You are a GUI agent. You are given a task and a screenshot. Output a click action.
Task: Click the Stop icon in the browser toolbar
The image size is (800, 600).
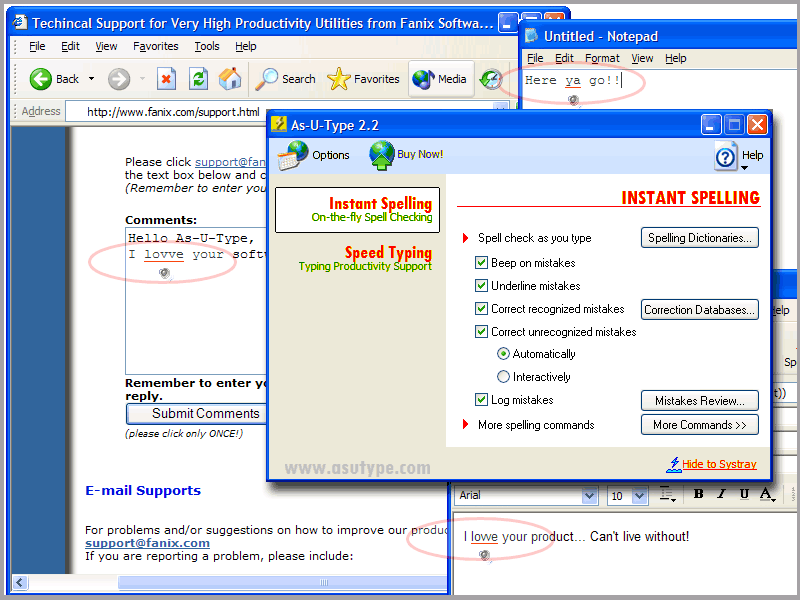click(166, 79)
